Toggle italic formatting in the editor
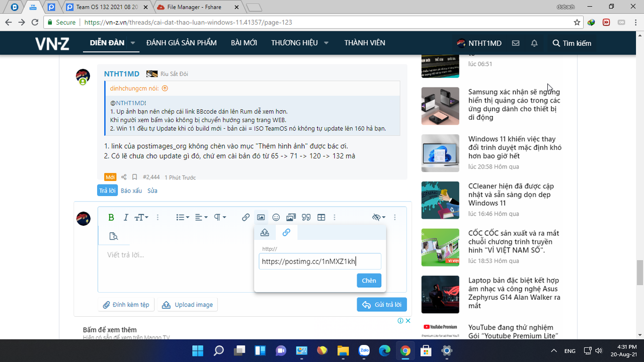 click(126, 217)
